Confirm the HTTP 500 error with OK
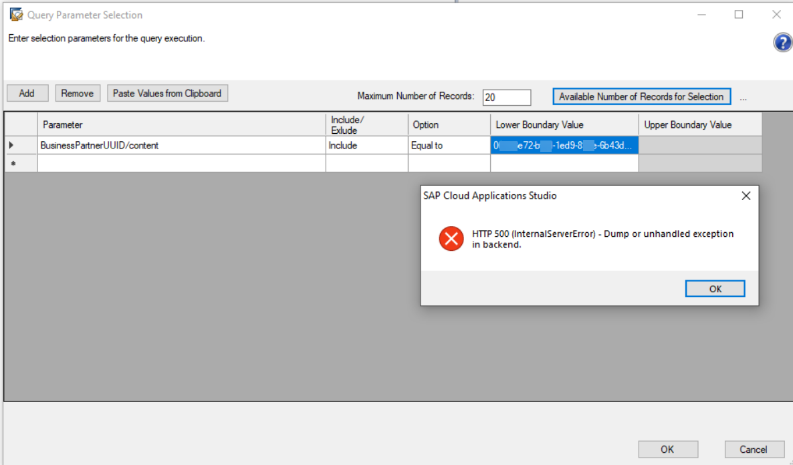The width and height of the screenshot is (793, 465). pyautogui.click(x=715, y=288)
